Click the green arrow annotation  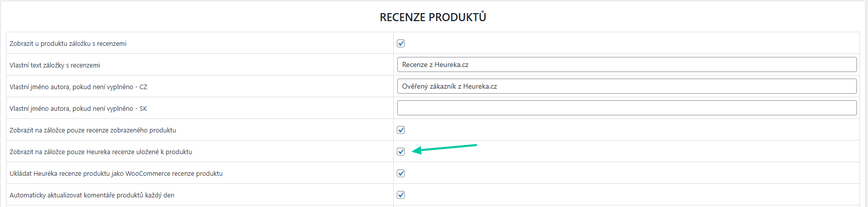click(444, 148)
